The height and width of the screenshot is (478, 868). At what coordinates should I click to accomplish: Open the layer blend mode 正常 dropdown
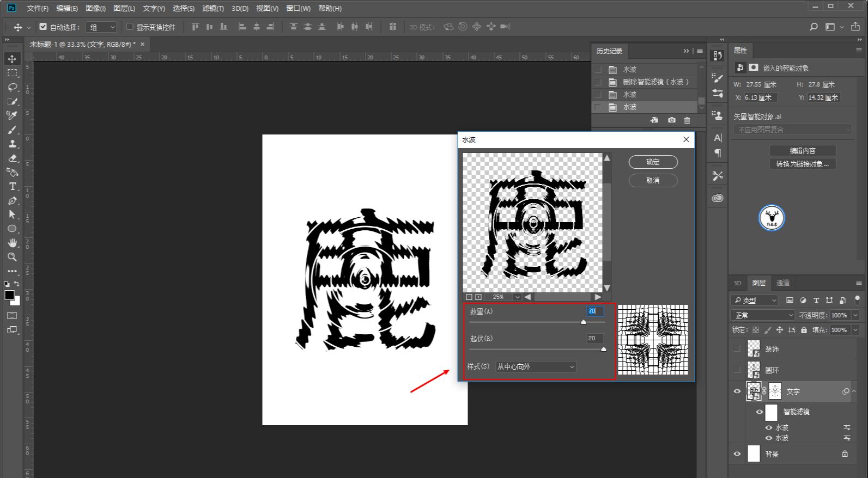(x=763, y=315)
